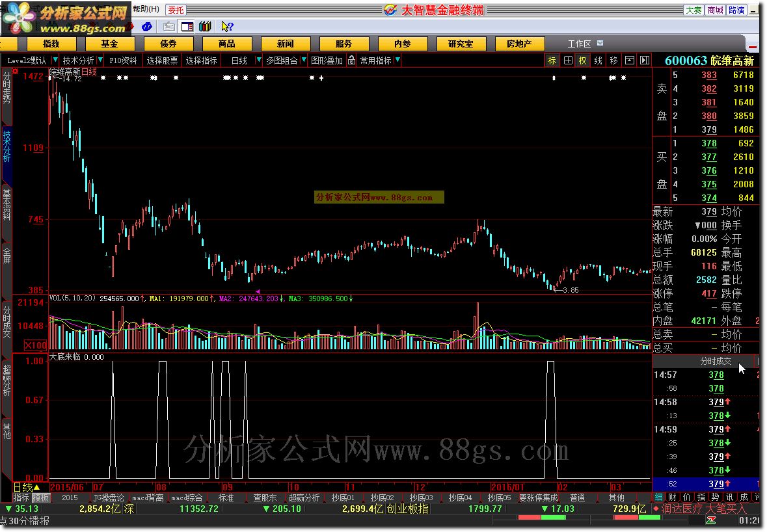The height and width of the screenshot is (532, 767).
Task: Open F10资料 company info
Action: point(123,60)
